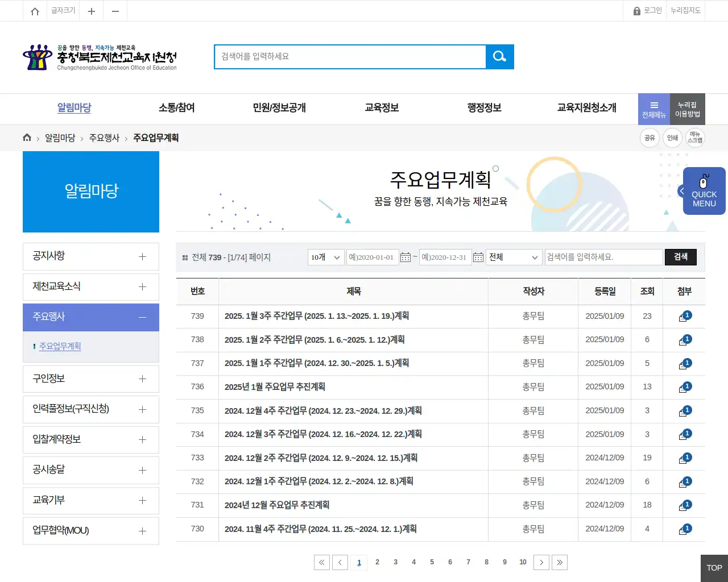
Task: Download attachment for post 733
Action: tap(685, 458)
